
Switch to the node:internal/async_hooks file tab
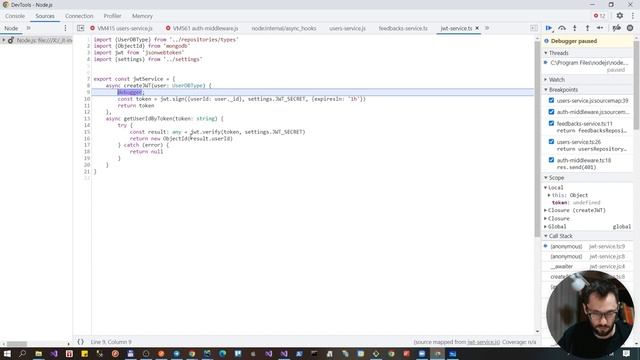284,28
